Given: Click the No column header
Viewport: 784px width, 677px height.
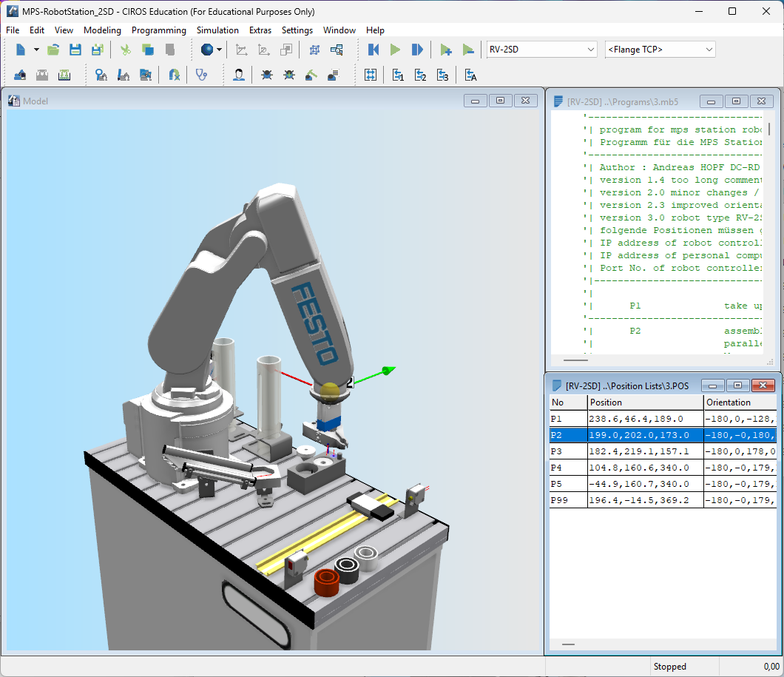Looking at the screenshot, I should (568, 402).
